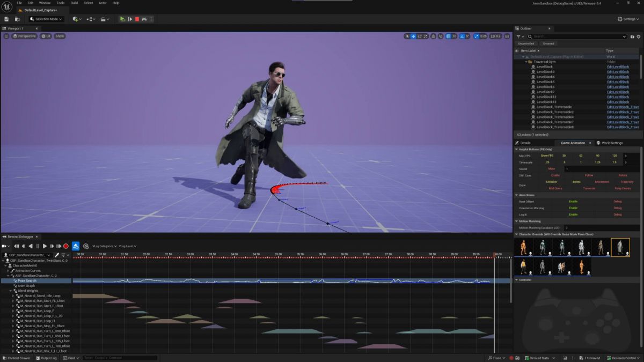Open the Rewind Debugger camera mode dropdown

5,246
